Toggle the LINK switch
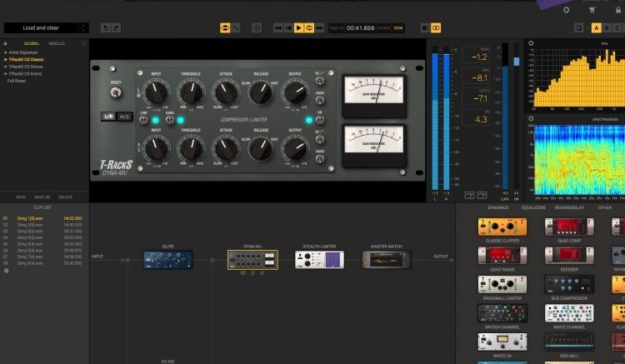 coord(143,120)
